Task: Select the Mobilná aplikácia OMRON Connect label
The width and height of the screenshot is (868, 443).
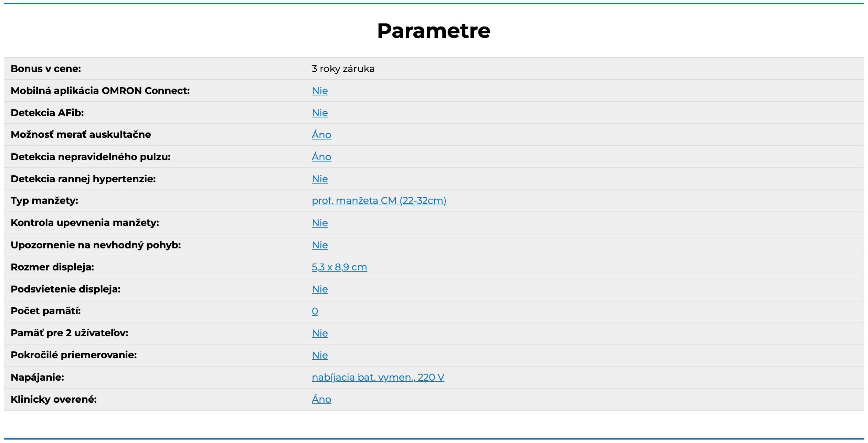Action: coord(100,91)
